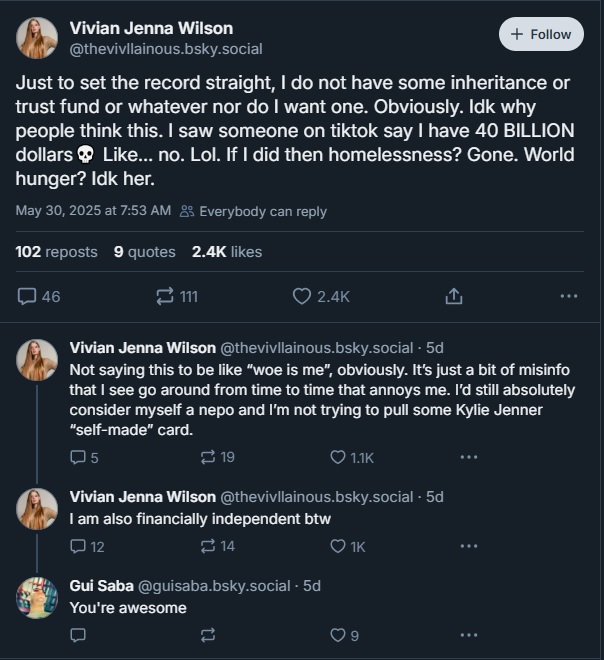Image resolution: width=604 pixels, height=660 pixels.
Task: Open Vivian Jenna Wilson's main profile avatar
Action: point(38,38)
